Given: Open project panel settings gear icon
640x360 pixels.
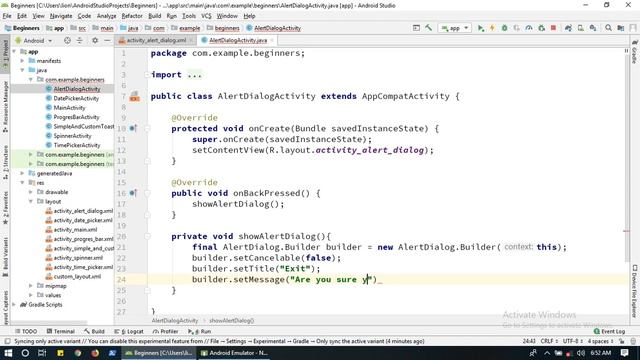Looking at the screenshot, I should [95, 40].
